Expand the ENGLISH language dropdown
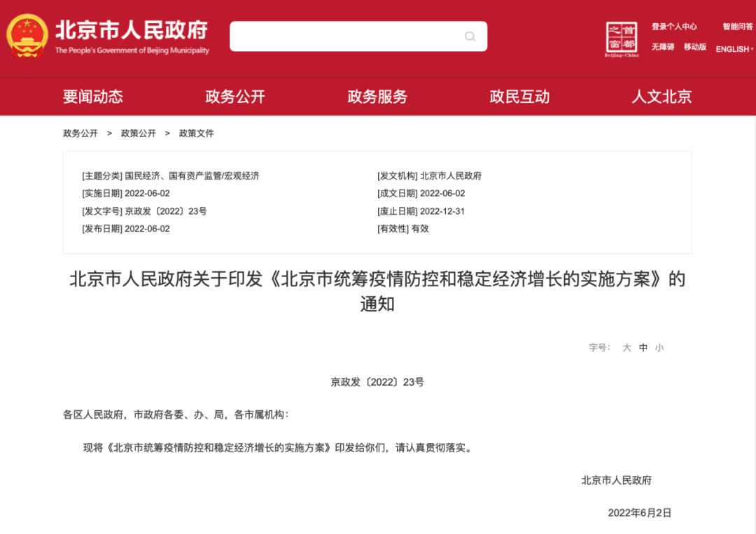This screenshot has width=756, height=534. pos(732,48)
